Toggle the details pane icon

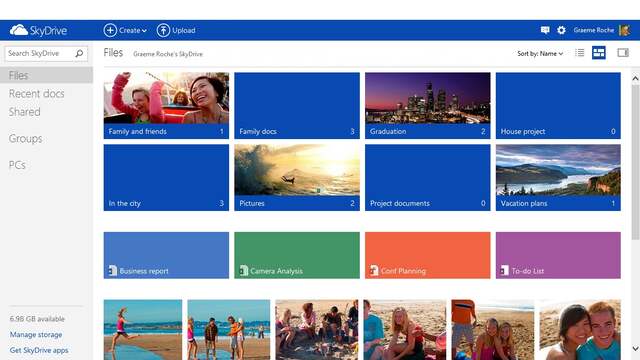623,53
